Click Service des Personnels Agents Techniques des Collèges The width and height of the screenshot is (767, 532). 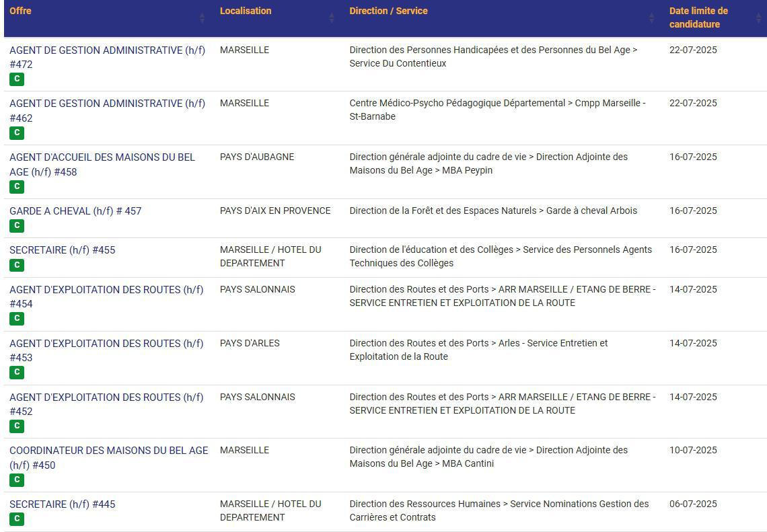pyautogui.click(x=501, y=256)
